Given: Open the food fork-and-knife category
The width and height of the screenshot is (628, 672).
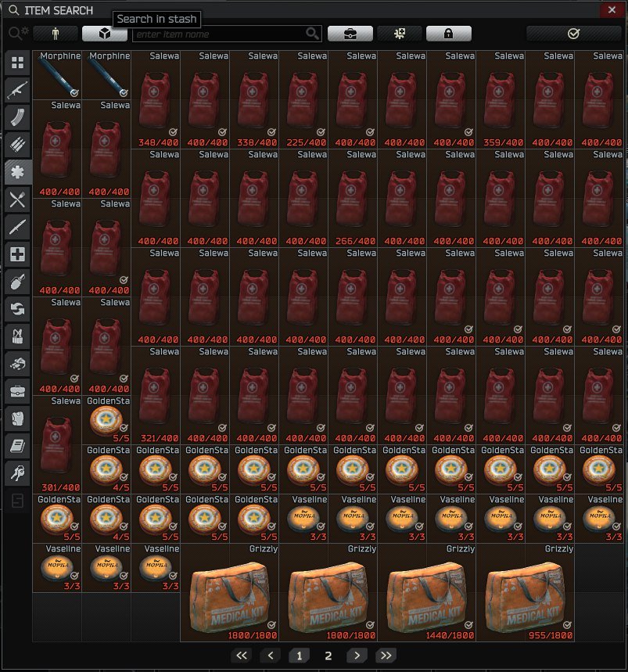Looking at the screenshot, I should [x=17, y=199].
